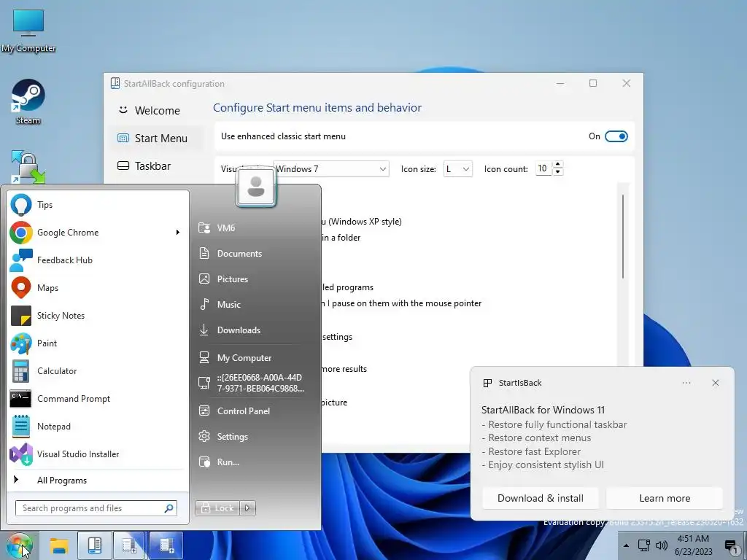747x560 pixels.
Task: Open VM6 user folder
Action: 255,227
